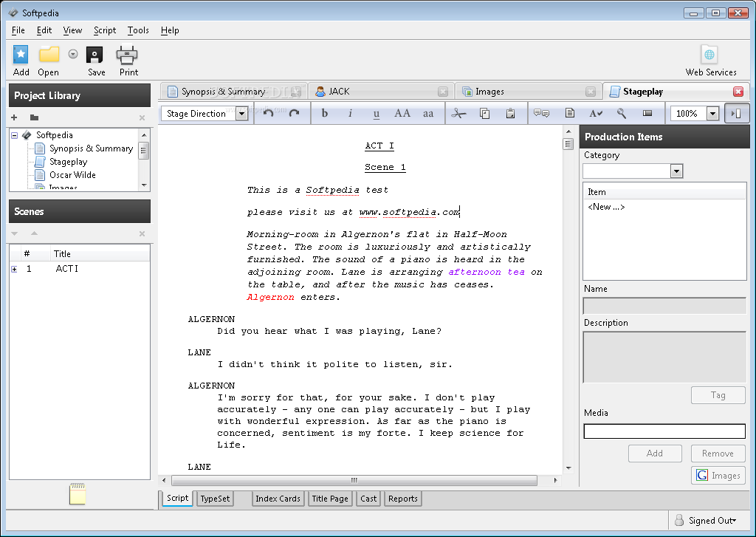Open the View menu
Image resolution: width=756 pixels, height=537 pixels.
72,30
